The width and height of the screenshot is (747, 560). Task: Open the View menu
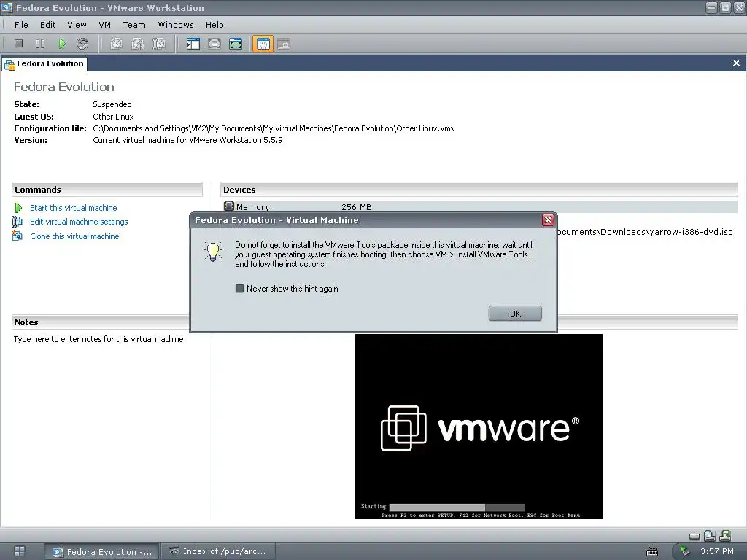[x=77, y=25]
